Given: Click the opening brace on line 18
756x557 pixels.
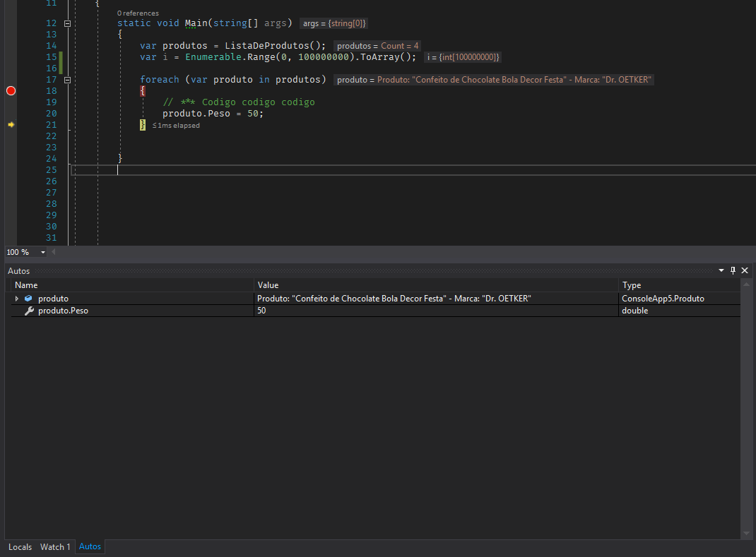Looking at the screenshot, I should coord(143,90).
